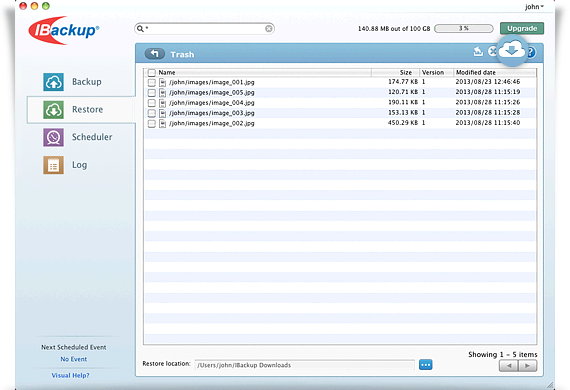570x390 pixels.
Task: Click the Backup cloud upload icon
Action: [x=53, y=82]
